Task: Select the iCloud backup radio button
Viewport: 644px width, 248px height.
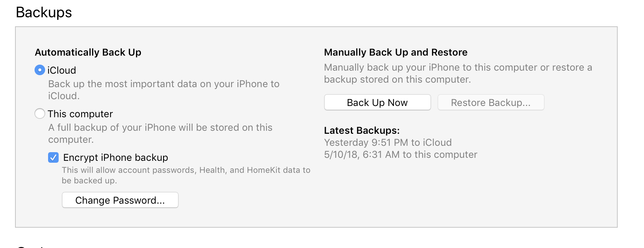Action: (x=40, y=70)
